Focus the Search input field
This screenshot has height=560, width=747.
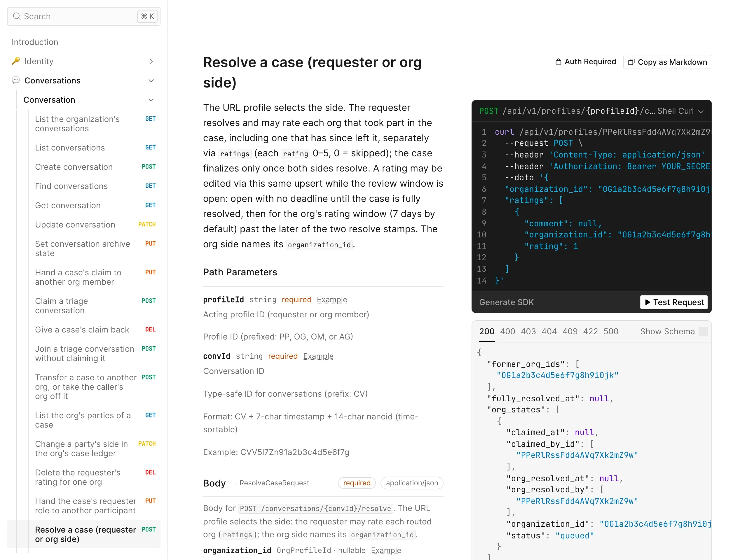(x=84, y=16)
